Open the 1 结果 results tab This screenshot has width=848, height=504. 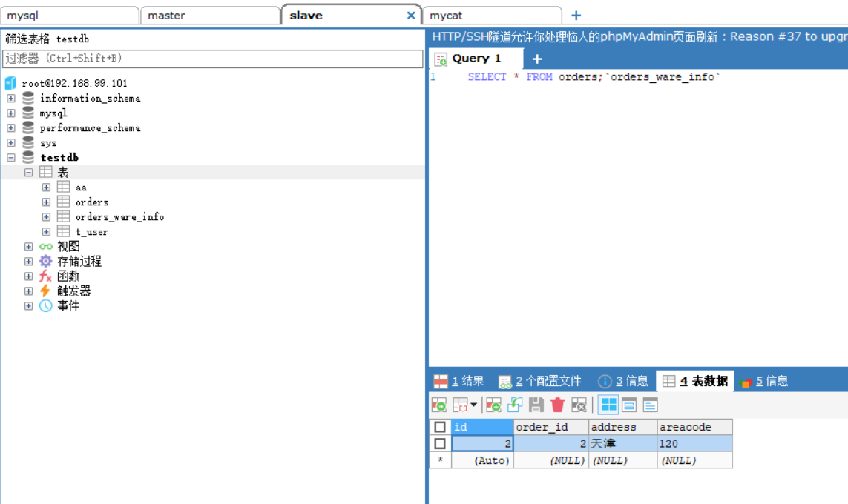458,381
